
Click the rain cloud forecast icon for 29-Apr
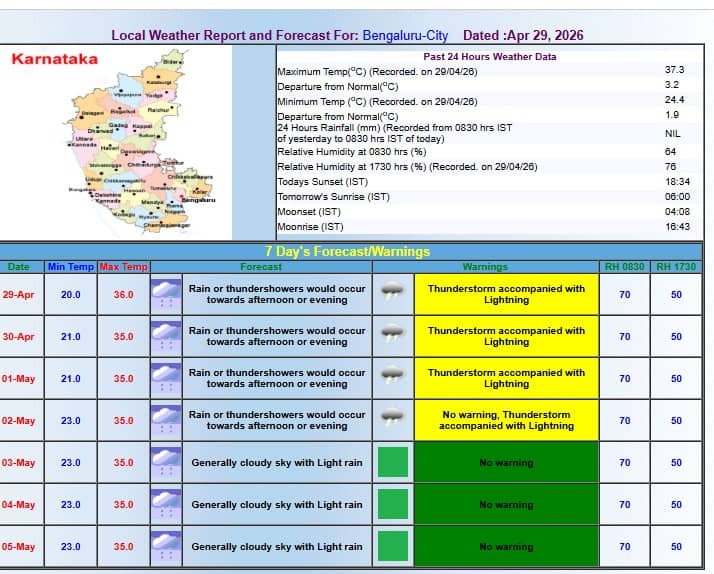click(x=165, y=294)
